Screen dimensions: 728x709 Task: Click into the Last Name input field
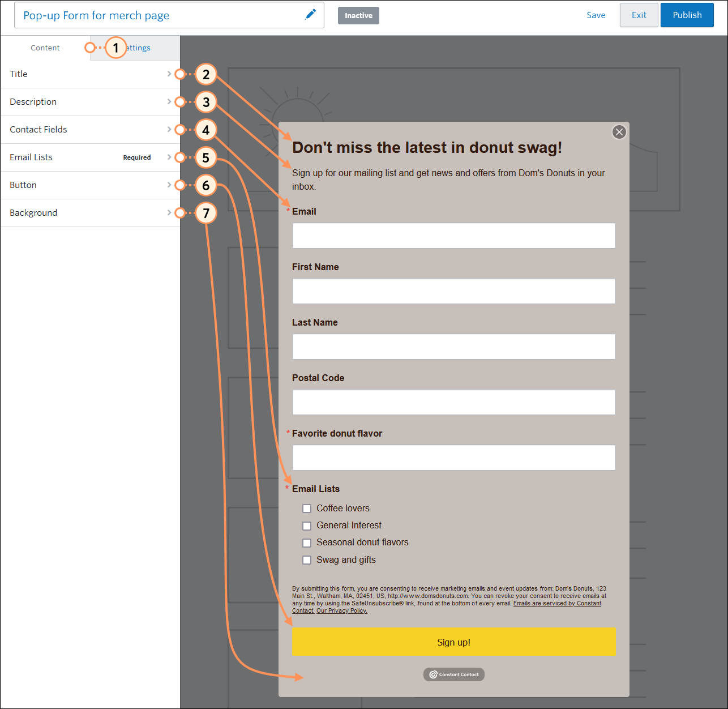pyautogui.click(x=454, y=347)
